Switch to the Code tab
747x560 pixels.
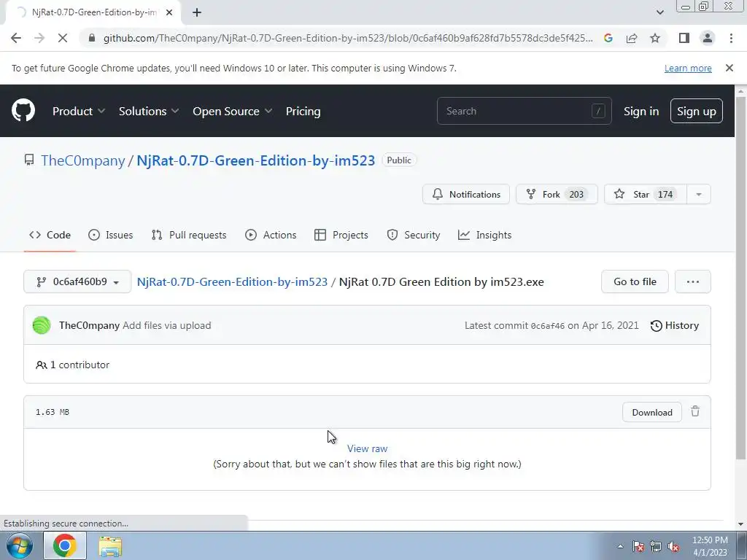pyautogui.click(x=50, y=235)
